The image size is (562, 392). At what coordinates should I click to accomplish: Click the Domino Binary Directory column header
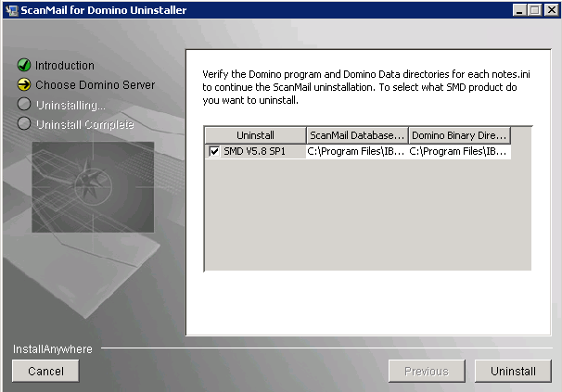coord(458,135)
